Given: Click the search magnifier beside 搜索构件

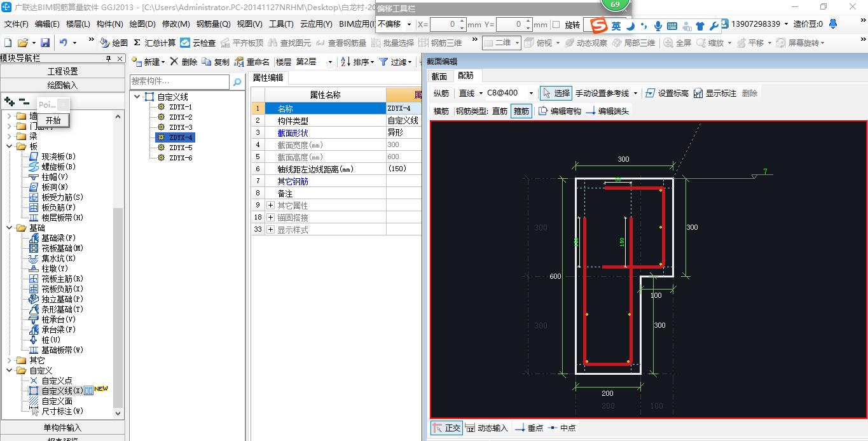Looking at the screenshot, I should [x=237, y=81].
